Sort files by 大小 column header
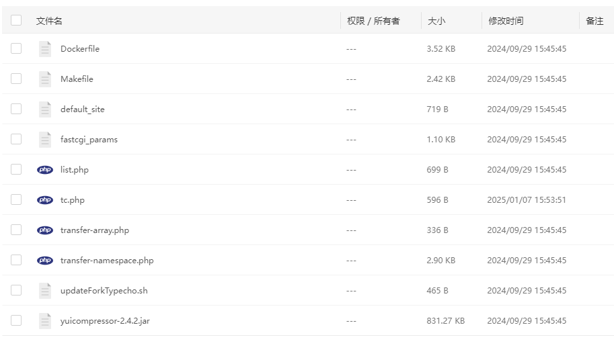Image resolution: width=614 pixels, height=364 pixels. (x=436, y=21)
